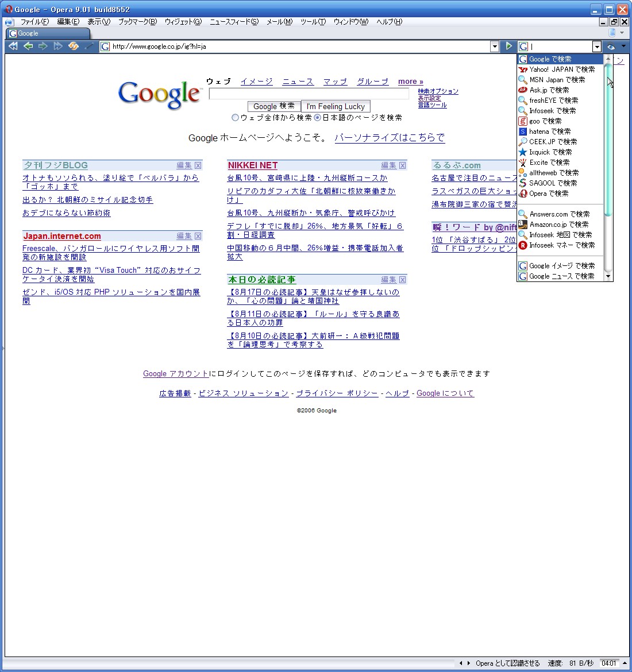Switch to the Google page tab
The width and height of the screenshot is (632, 672).
(x=47, y=33)
